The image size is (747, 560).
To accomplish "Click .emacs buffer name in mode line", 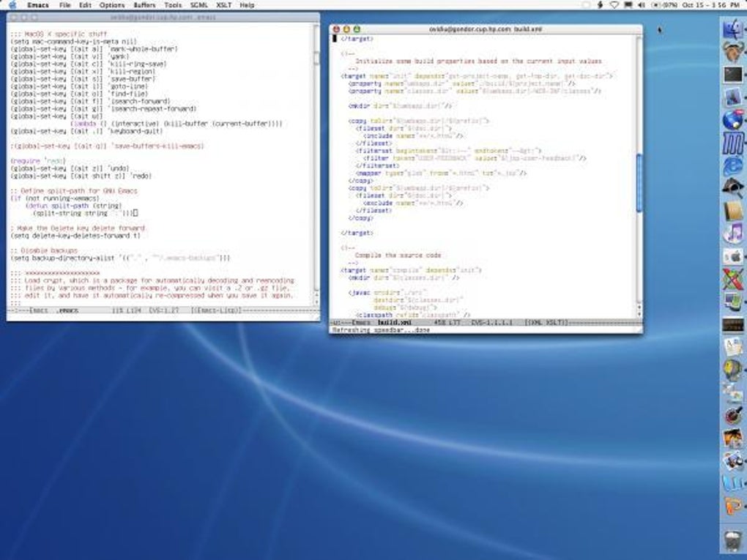I will [x=67, y=310].
